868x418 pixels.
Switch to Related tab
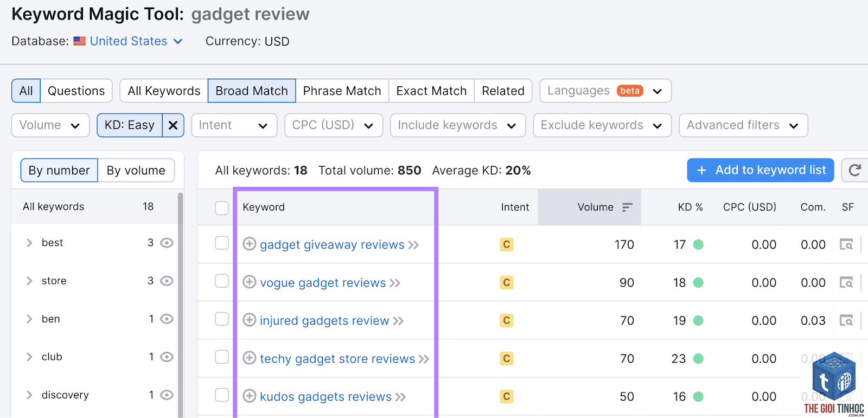coord(503,91)
